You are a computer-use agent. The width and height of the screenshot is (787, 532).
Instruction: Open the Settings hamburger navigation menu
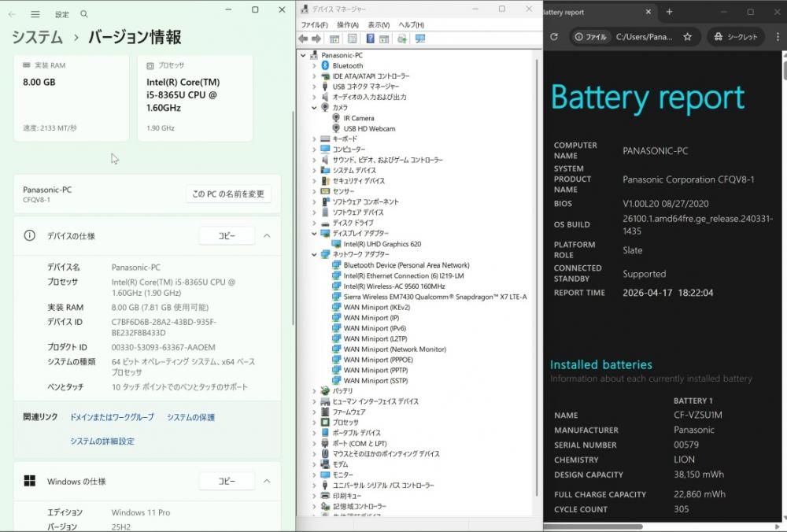point(35,14)
